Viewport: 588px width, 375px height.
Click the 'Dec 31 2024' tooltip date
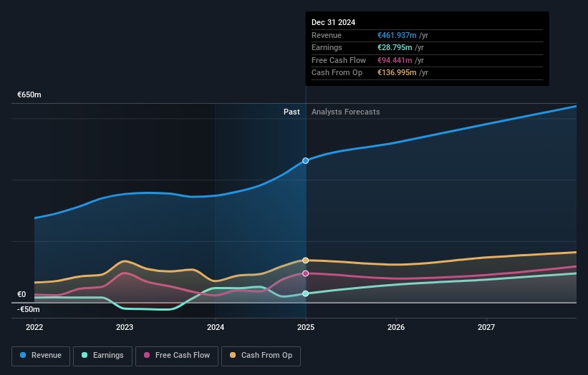coord(333,22)
